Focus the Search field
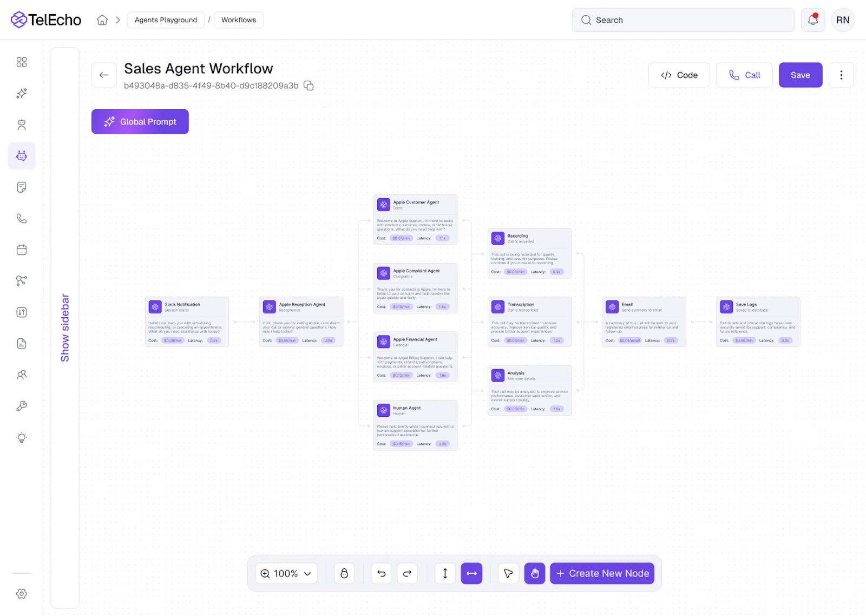 pos(684,20)
